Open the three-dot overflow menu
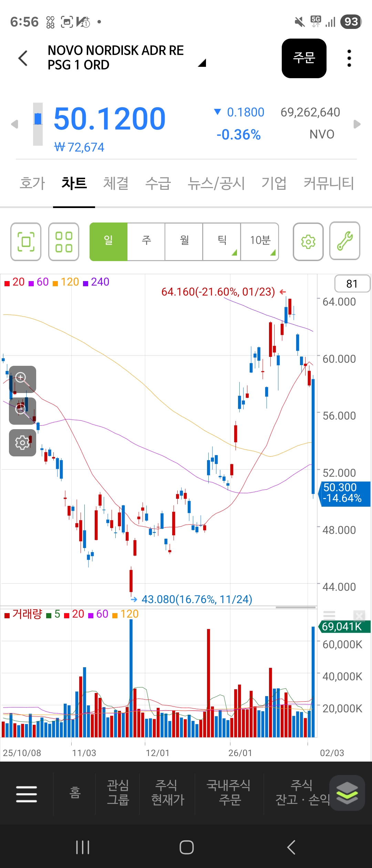 click(349, 58)
